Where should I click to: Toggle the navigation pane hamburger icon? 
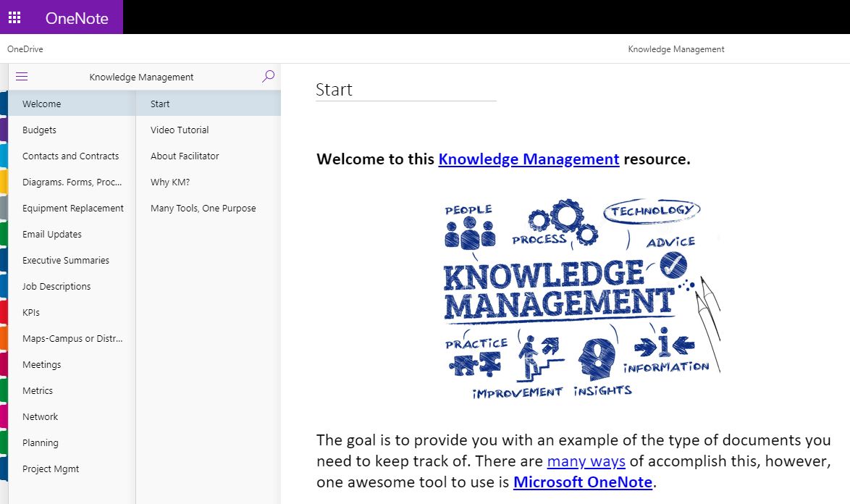[x=22, y=77]
